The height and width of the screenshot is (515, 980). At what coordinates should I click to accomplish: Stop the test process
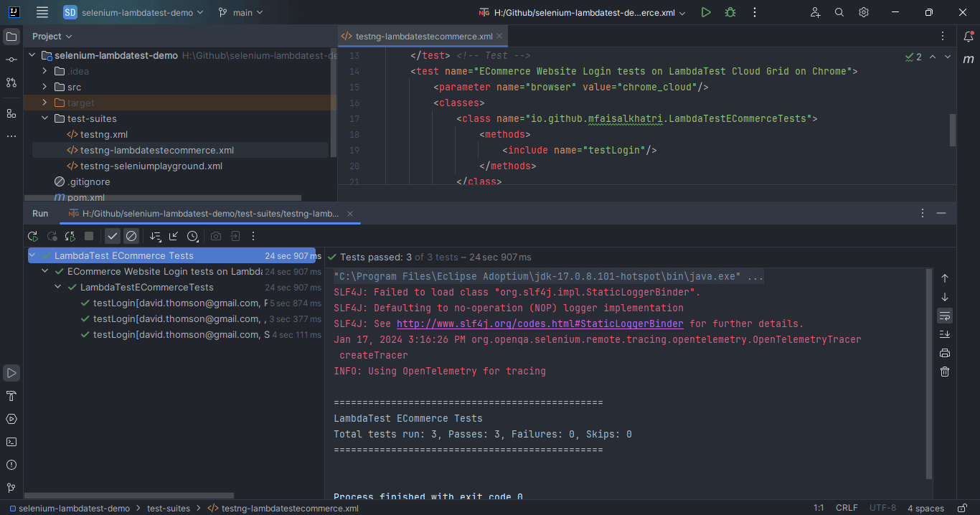point(88,236)
